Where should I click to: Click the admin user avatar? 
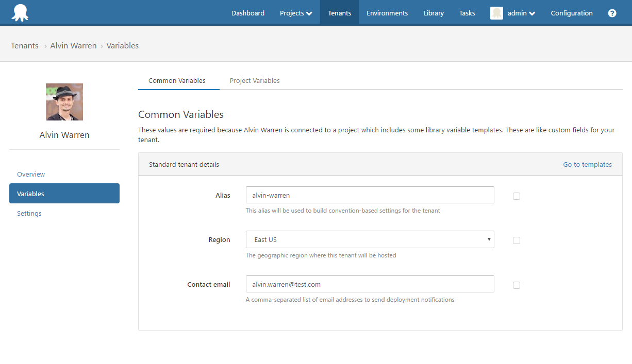(496, 13)
